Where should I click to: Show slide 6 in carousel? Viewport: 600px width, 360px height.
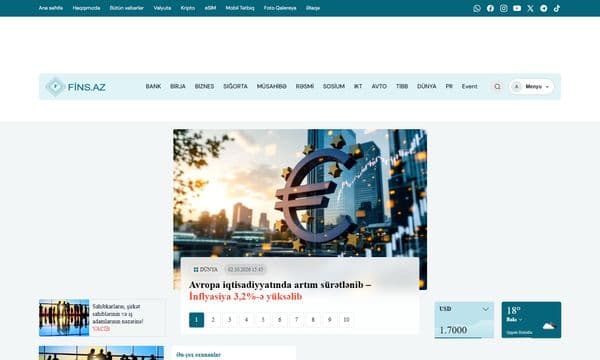(x=280, y=320)
